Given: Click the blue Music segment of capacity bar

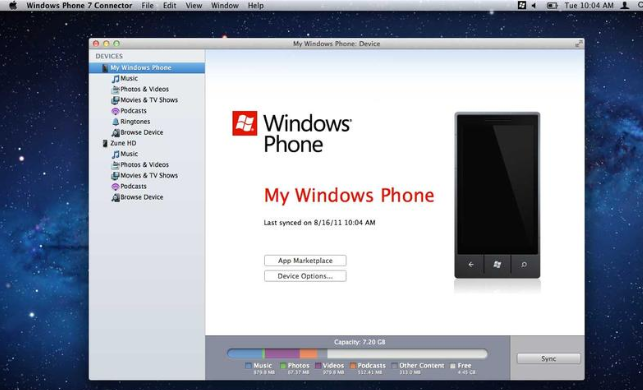Looking at the screenshot, I should tap(245, 354).
